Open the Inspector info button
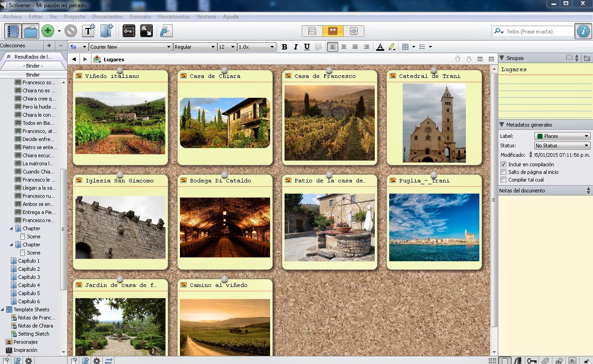The height and width of the screenshot is (364, 593). tap(583, 31)
